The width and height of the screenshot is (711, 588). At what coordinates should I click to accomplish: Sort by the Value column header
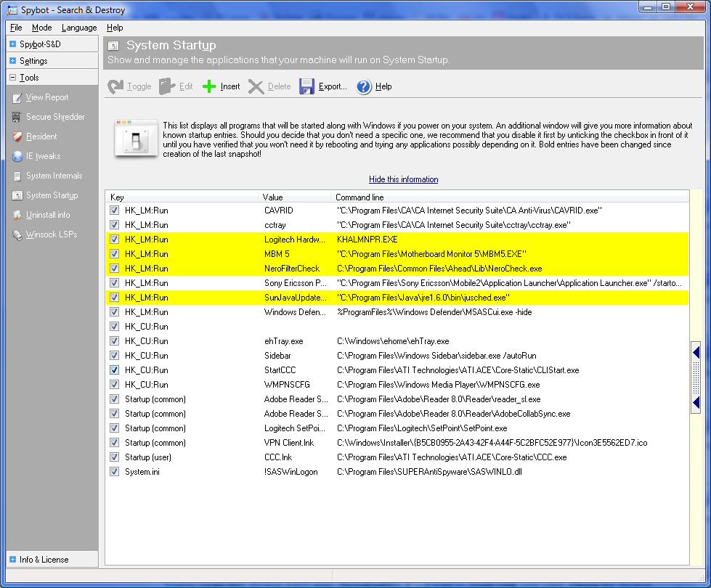click(x=295, y=197)
